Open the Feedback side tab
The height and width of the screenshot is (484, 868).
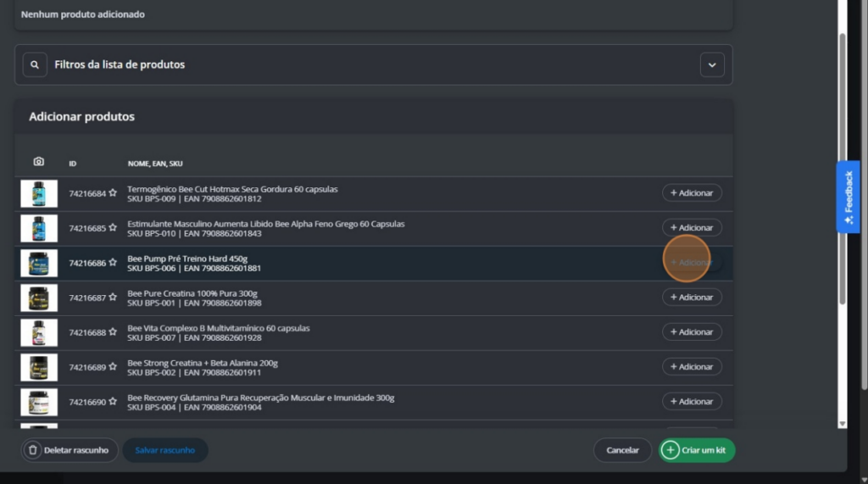click(x=848, y=197)
